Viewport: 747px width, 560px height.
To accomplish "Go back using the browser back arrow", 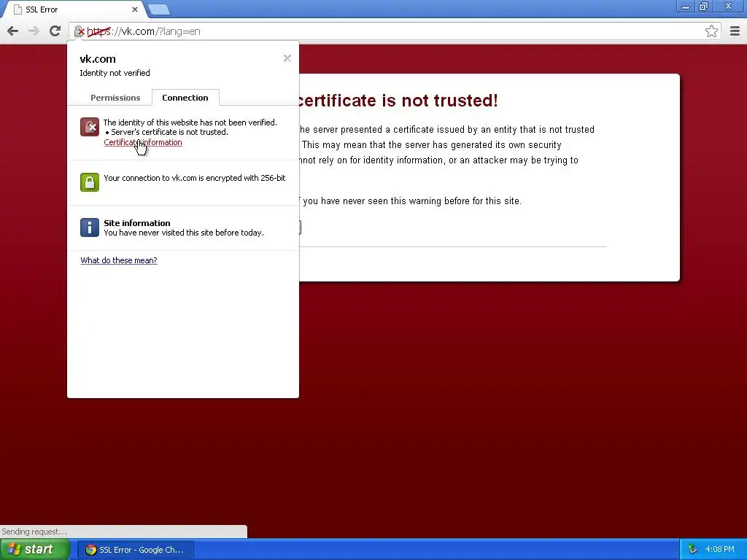I will click(x=13, y=31).
